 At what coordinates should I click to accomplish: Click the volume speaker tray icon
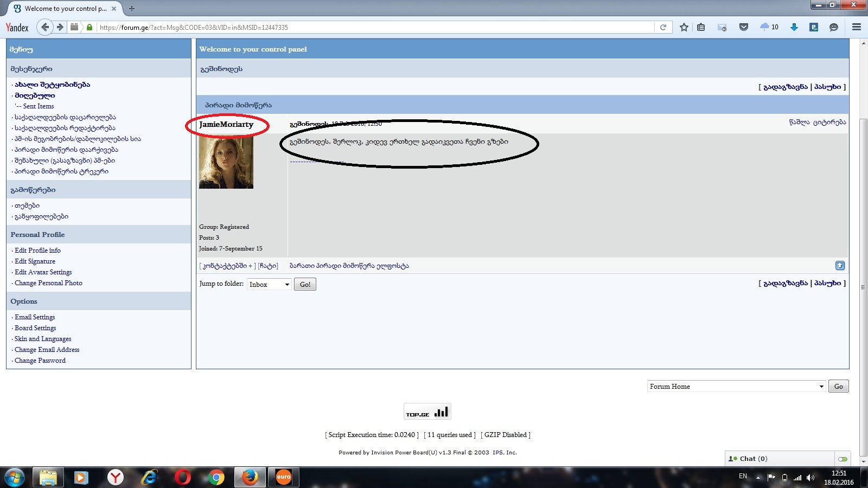810,478
